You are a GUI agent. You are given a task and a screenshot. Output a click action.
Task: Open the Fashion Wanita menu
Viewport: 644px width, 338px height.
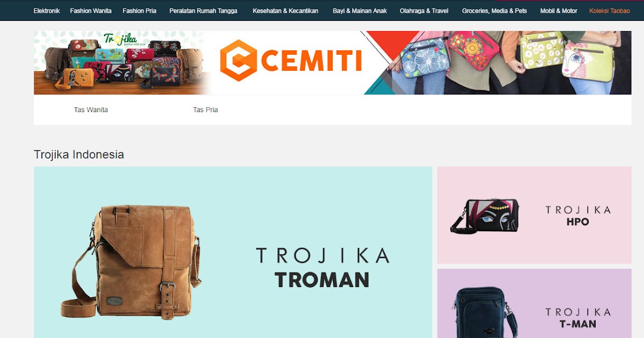[x=91, y=11]
